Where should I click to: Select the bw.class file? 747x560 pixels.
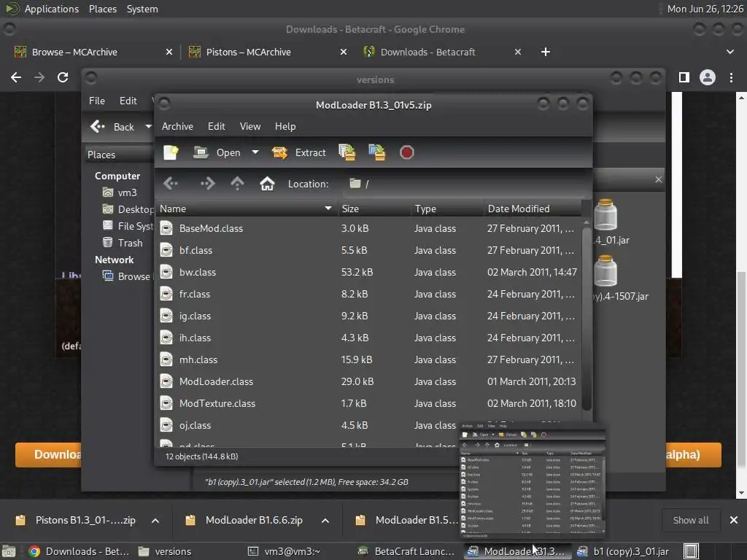[368, 272]
